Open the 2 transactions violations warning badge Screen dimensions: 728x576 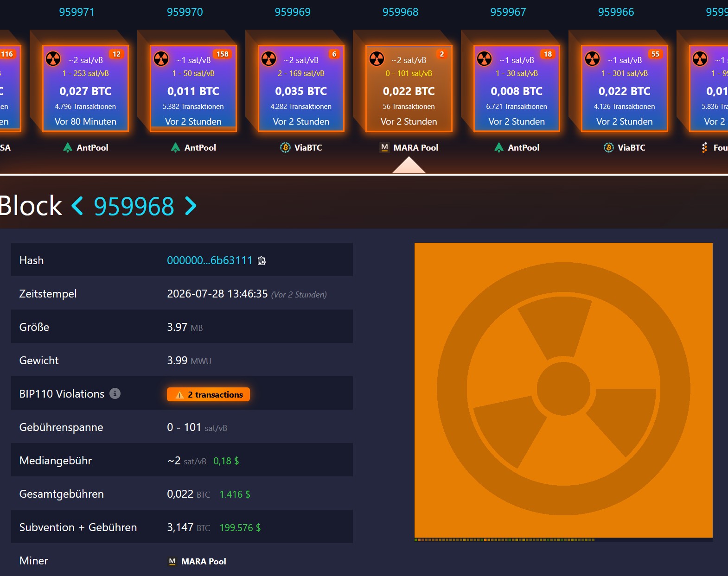click(208, 394)
